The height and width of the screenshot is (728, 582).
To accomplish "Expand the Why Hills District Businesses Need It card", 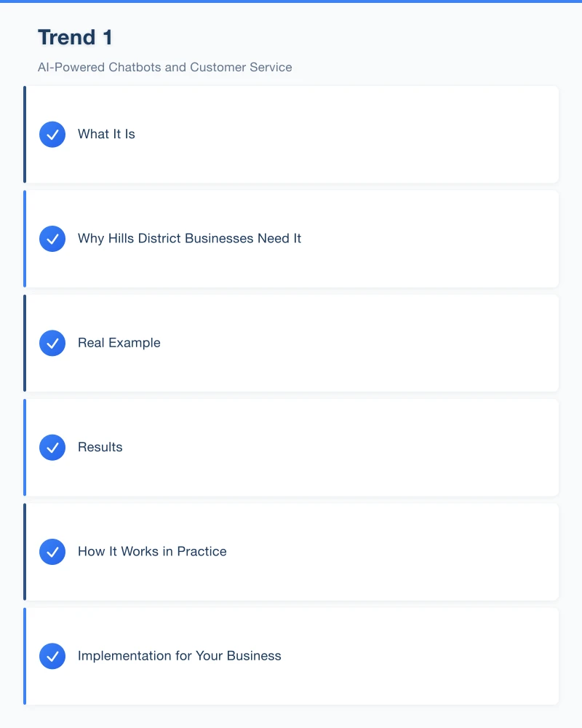I will [291, 238].
